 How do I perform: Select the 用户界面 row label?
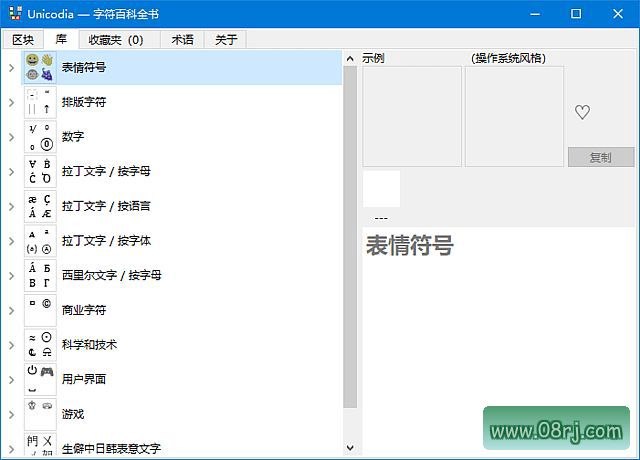click(x=84, y=380)
